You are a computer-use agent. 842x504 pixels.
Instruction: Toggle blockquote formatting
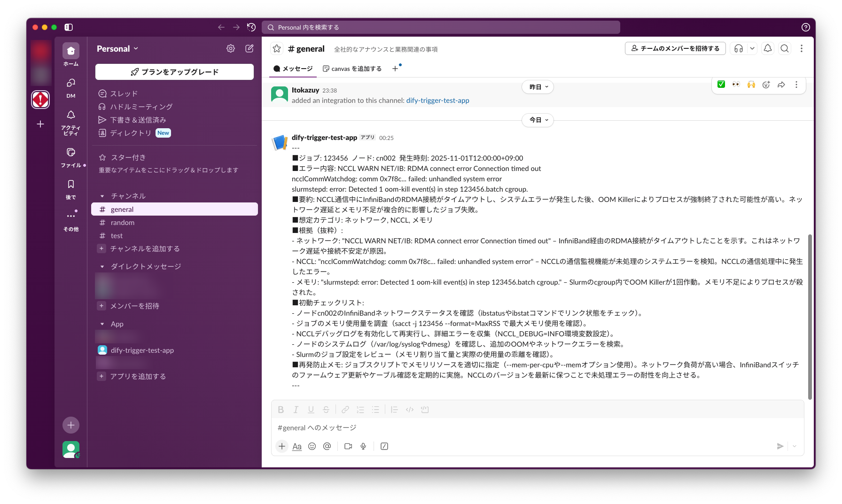[x=395, y=410]
